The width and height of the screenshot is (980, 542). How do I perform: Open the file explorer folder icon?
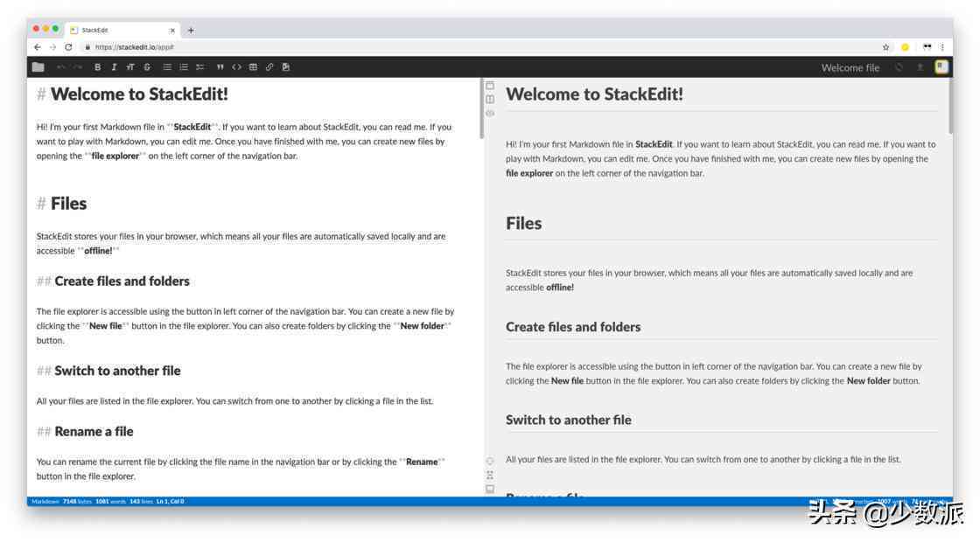tap(38, 66)
